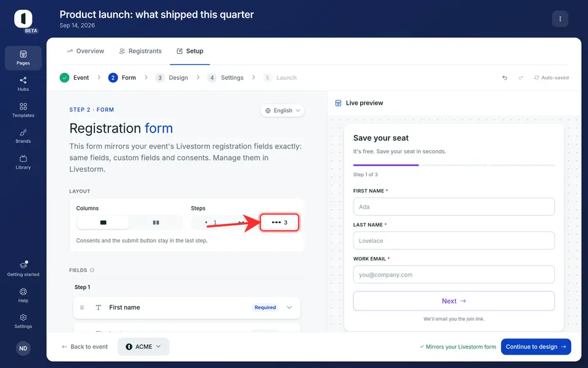Image resolution: width=588 pixels, height=368 pixels.
Task: Open the Library section
Action: click(23, 162)
